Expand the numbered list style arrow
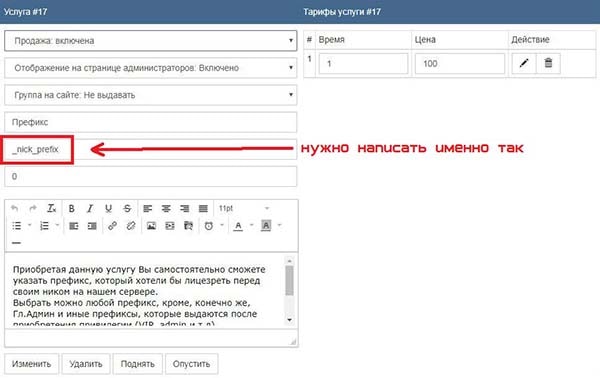 pos(57,225)
